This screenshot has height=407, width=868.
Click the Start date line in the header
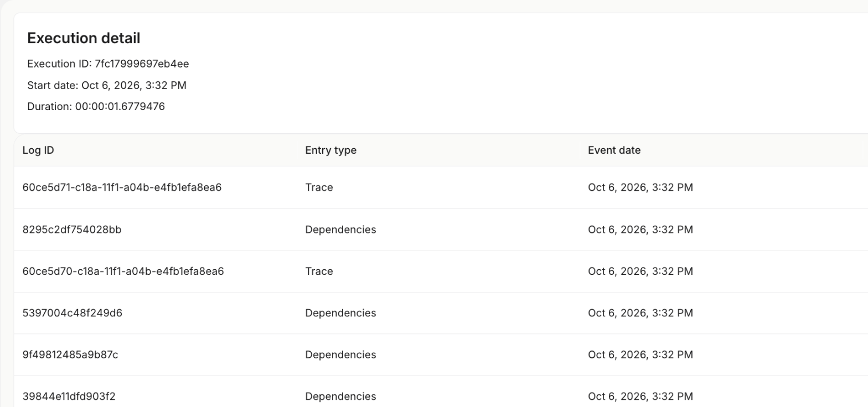coord(107,85)
